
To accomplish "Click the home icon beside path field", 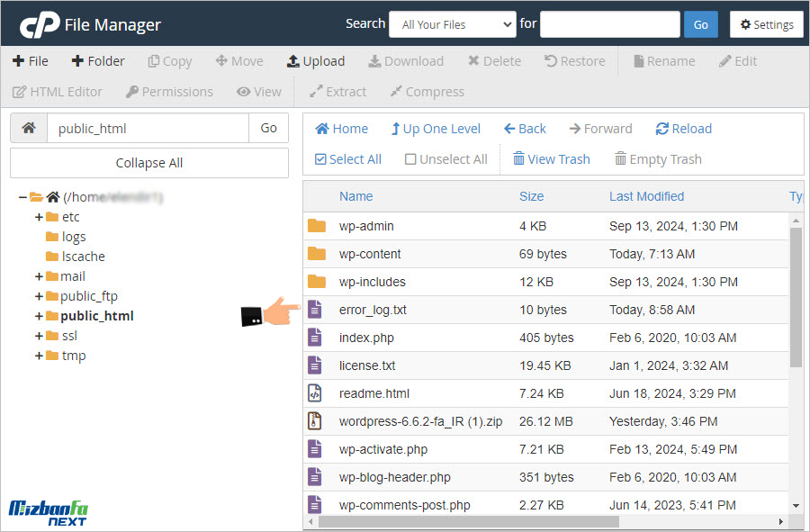I will [x=29, y=128].
